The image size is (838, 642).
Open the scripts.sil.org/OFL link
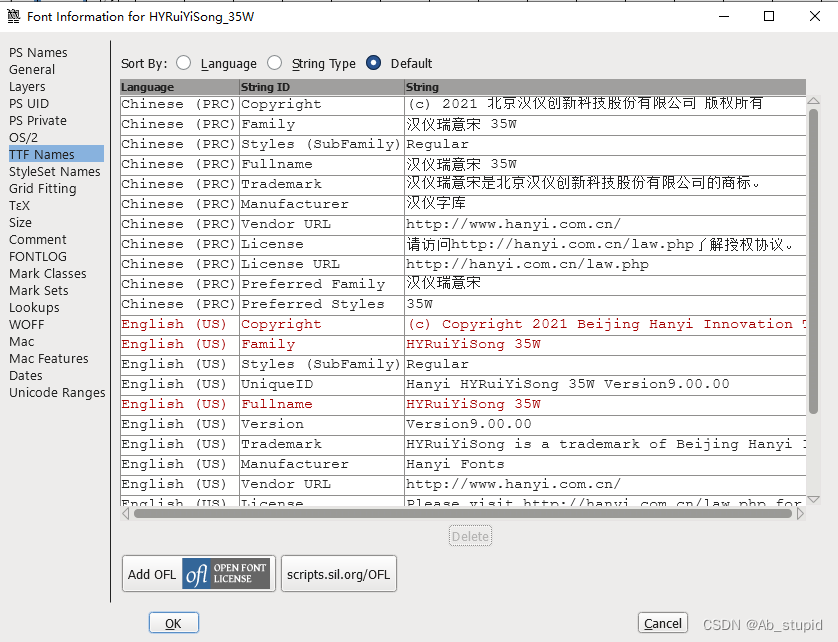pyautogui.click(x=337, y=573)
